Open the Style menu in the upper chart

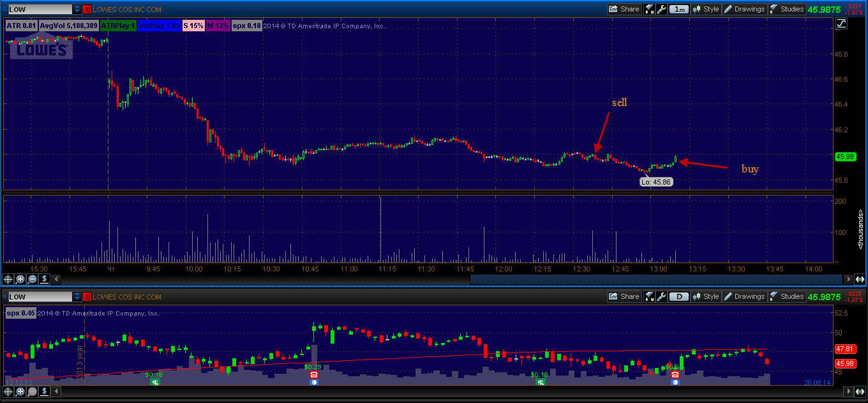pos(707,9)
